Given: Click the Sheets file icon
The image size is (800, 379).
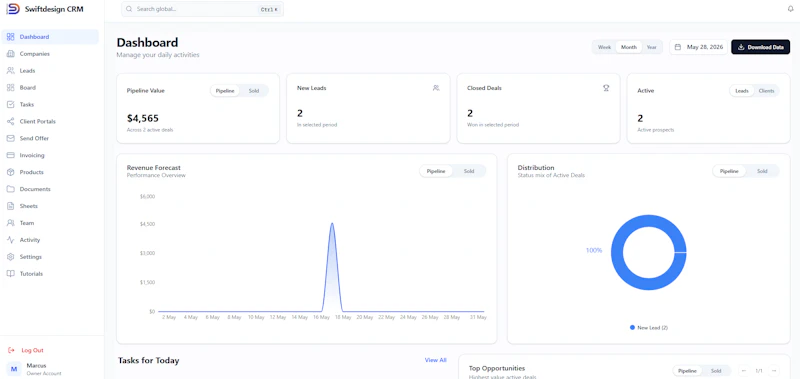Looking at the screenshot, I should click(x=10, y=206).
